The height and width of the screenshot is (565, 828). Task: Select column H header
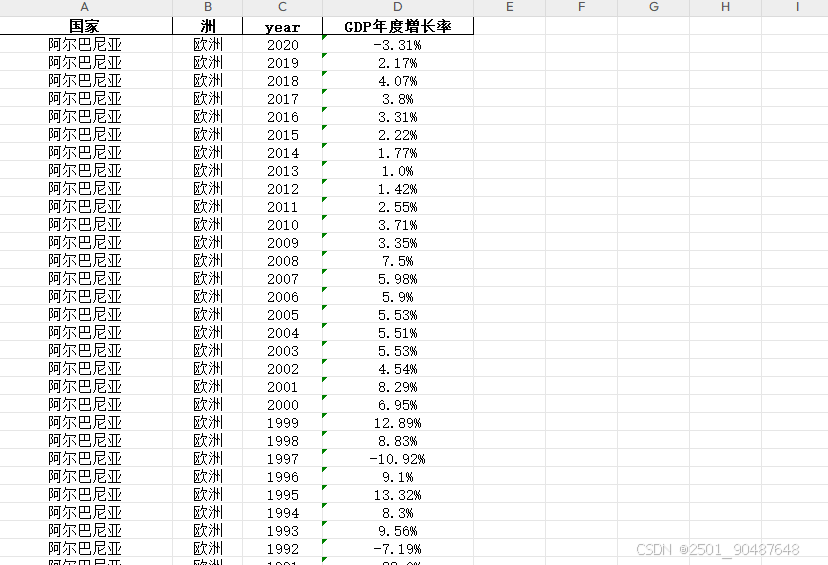[726, 7]
